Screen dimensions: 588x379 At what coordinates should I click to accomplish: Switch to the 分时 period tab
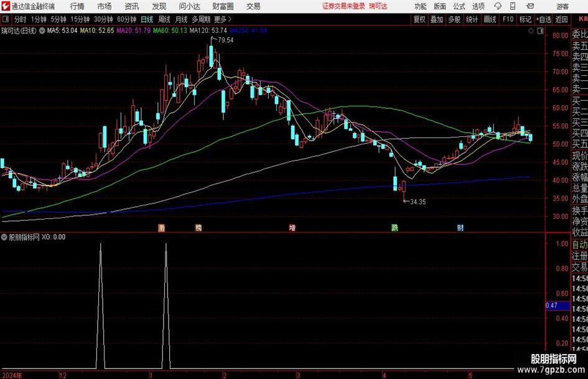tap(20, 19)
